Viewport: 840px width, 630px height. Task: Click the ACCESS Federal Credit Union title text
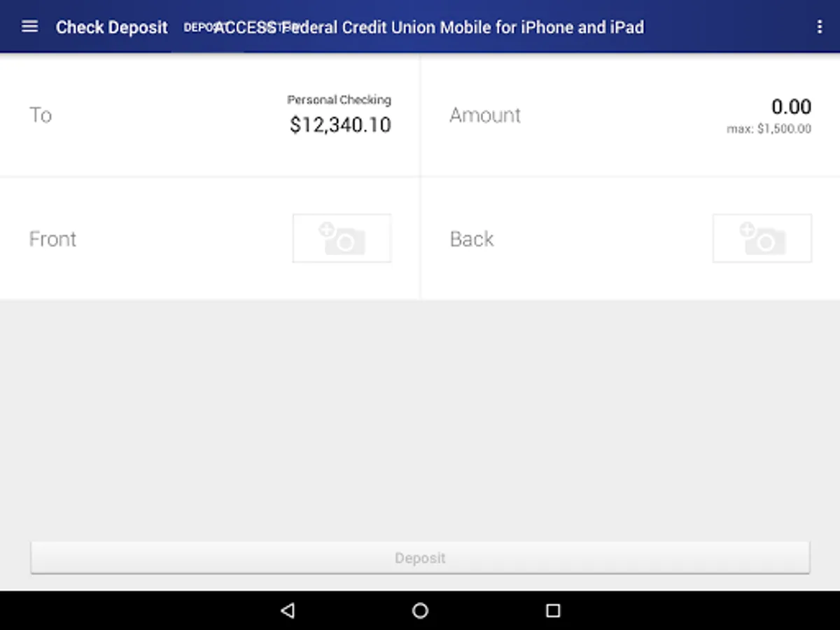(429, 27)
